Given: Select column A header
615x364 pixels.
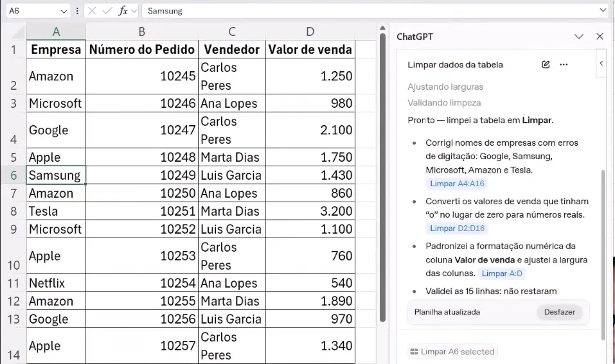Looking at the screenshot, I should coord(56,31).
